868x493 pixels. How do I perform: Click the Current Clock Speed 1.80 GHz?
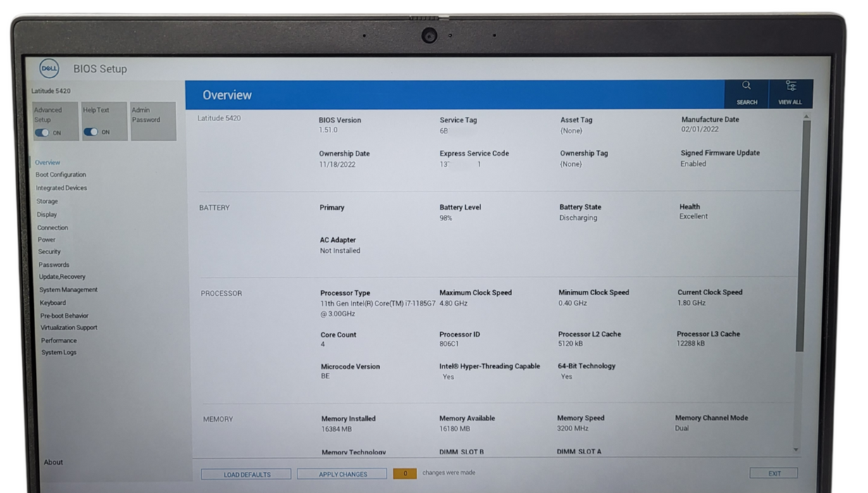691,304
